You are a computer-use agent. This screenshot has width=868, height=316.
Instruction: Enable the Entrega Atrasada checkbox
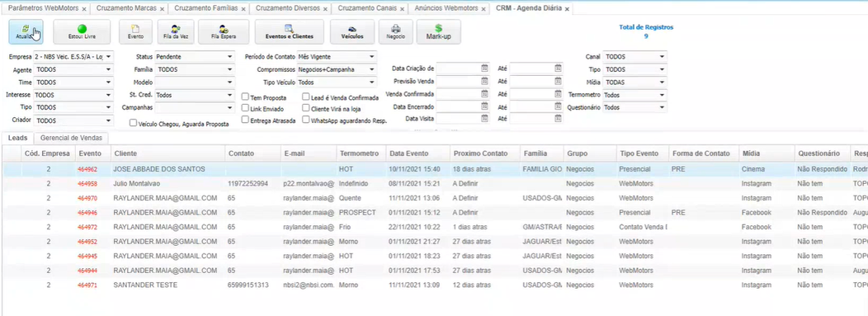245,120
